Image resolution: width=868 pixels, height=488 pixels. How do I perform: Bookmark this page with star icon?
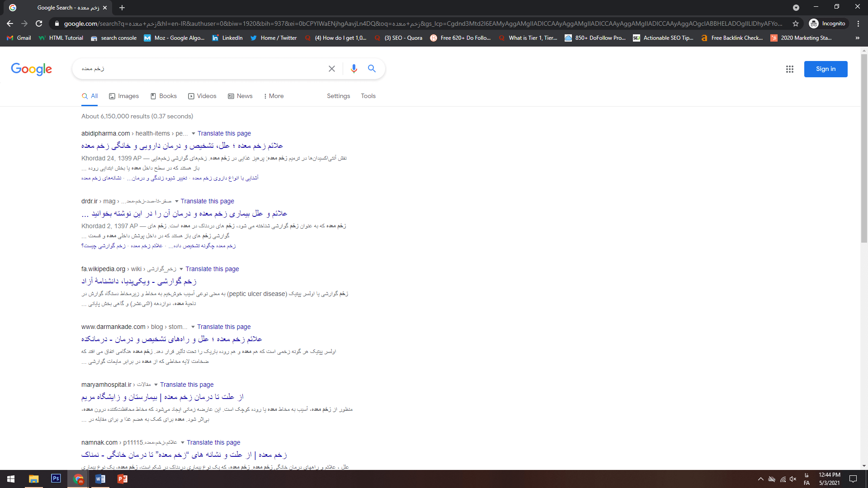tap(796, 23)
